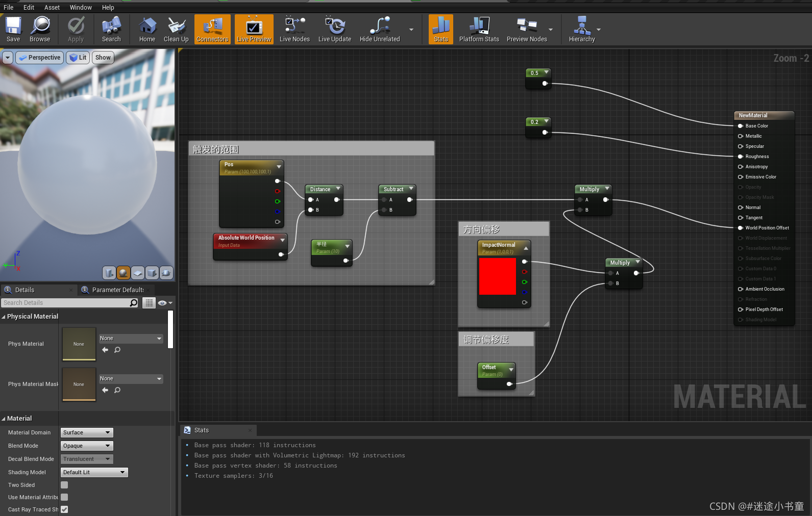Image resolution: width=812 pixels, height=516 pixels.
Task: Open the Hierarchy toolbar icon
Action: click(x=582, y=29)
